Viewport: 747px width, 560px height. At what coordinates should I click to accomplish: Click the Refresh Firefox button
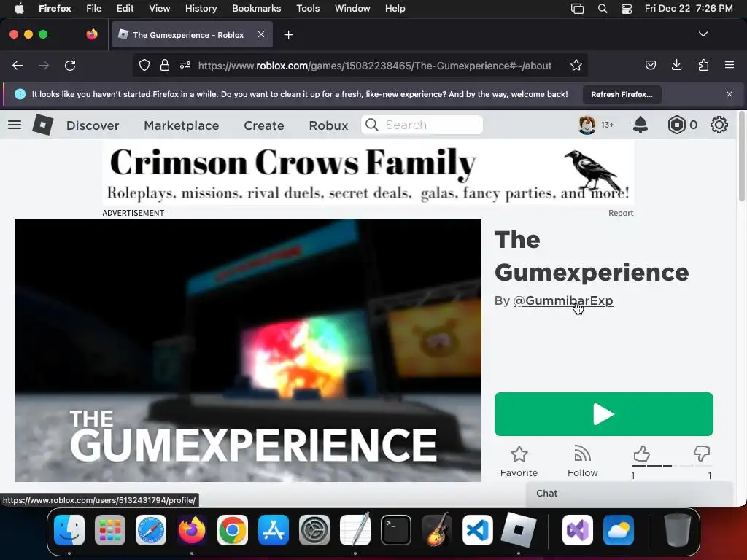tap(622, 94)
